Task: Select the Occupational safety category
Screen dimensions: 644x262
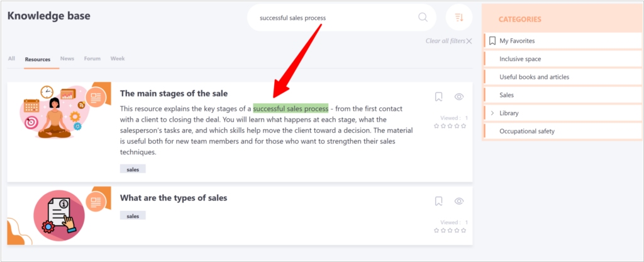Action: [527, 131]
